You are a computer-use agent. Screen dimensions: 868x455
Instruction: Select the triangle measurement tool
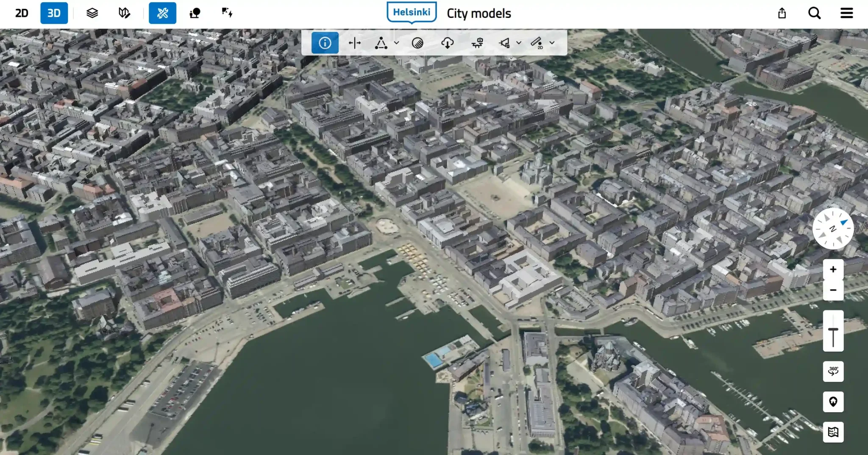click(381, 43)
